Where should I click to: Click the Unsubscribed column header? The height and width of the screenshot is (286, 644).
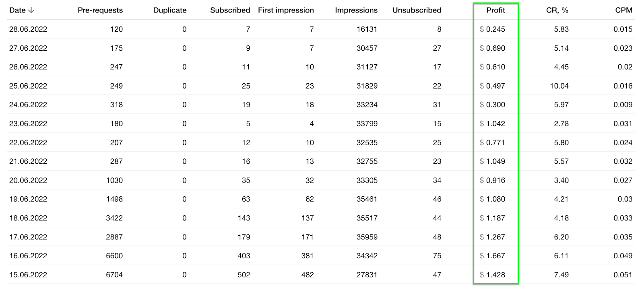[x=417, y=10]
